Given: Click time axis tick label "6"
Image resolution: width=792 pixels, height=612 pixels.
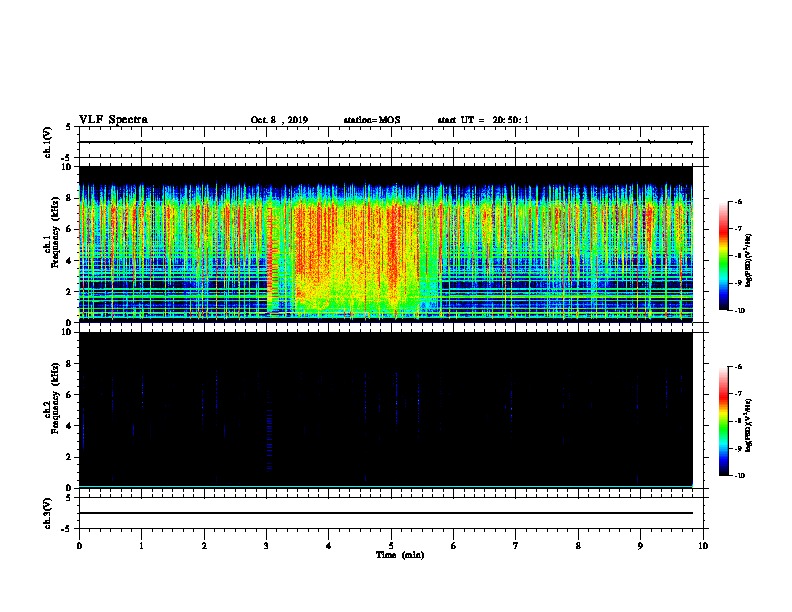Looking at the screenshot, I should point(454,546).
